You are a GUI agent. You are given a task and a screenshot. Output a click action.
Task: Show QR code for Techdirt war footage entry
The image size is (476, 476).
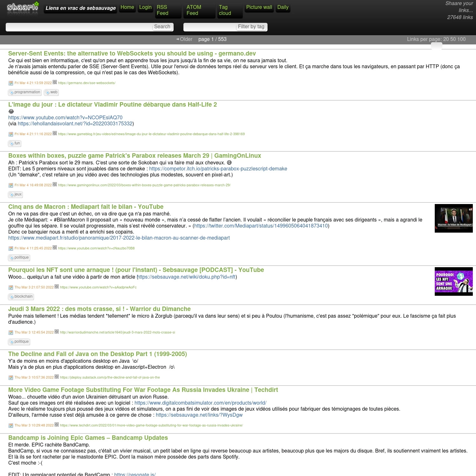[x=57, y=424]
